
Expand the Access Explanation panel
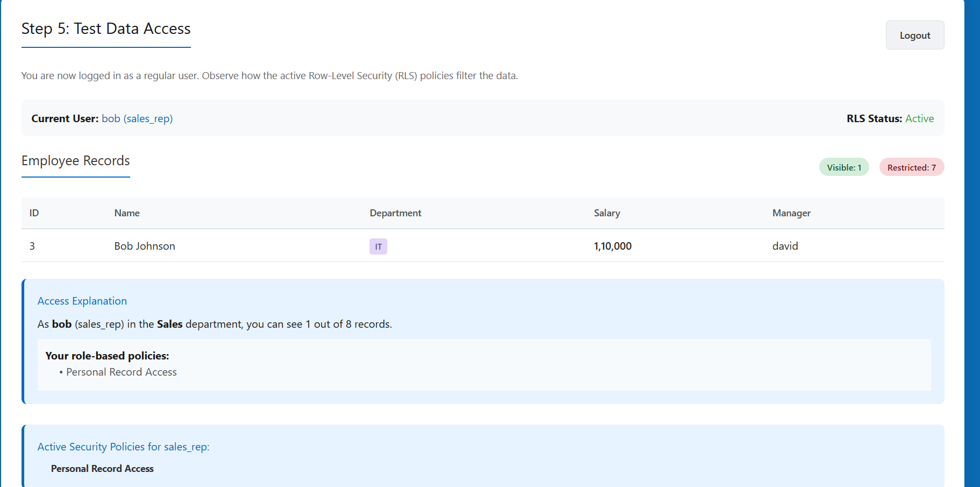click(82, 301)
